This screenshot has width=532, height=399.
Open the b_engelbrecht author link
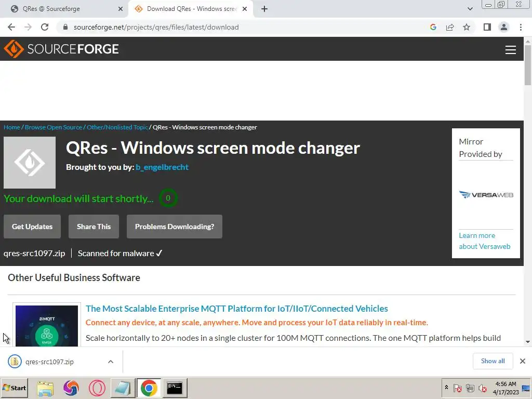(162, 167)
